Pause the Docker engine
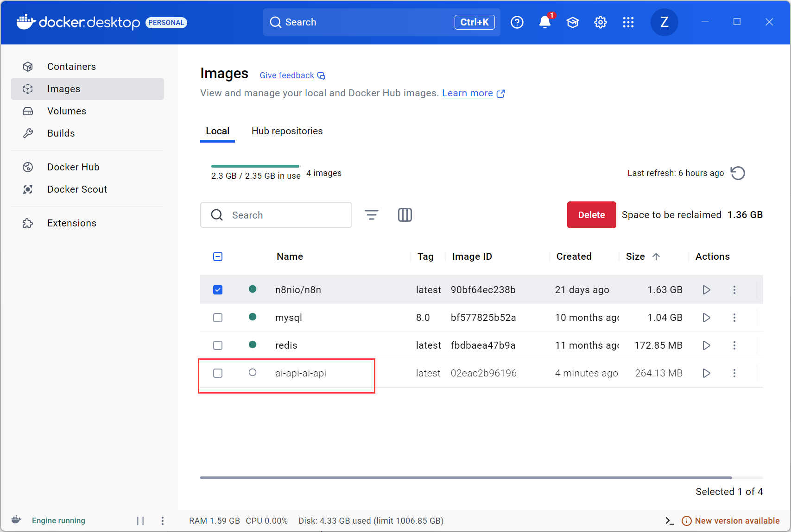791x532 pixels. click(140, 521)
